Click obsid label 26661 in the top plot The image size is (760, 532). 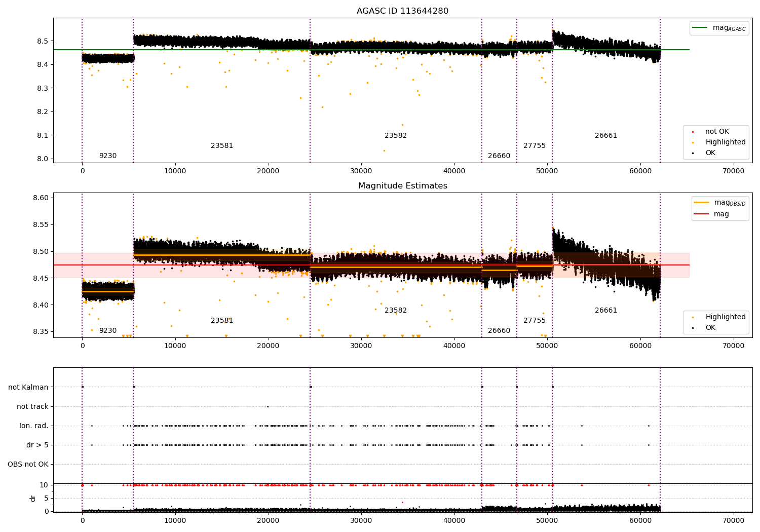coord(606,136)
